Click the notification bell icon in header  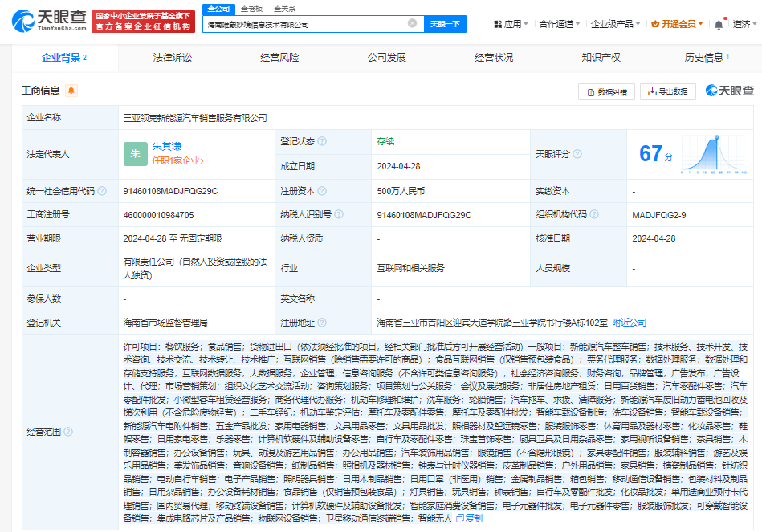pyautogui.click(x=719, y=24)
